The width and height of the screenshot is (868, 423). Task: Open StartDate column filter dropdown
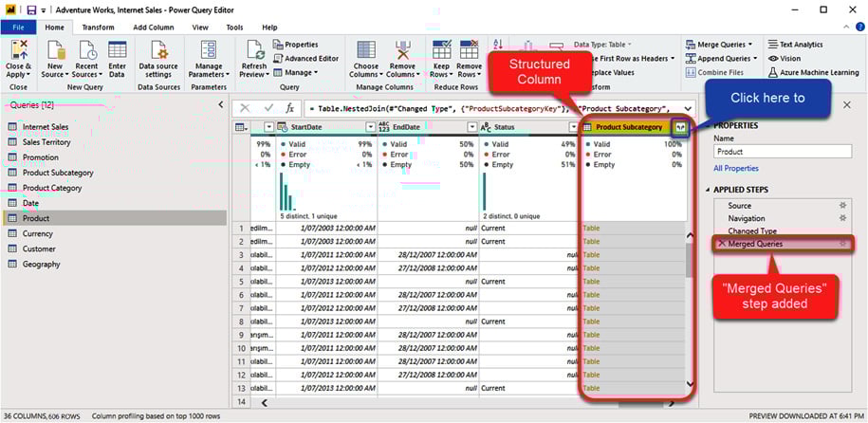[x=371, y=127]
